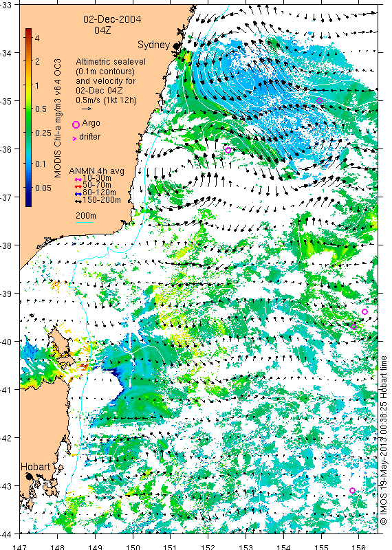Image resolution: width=392 pixels, height=550 pixels.
Task: Click the 'ANMN 4h avg' heading
Action: (x=96, y=171)
